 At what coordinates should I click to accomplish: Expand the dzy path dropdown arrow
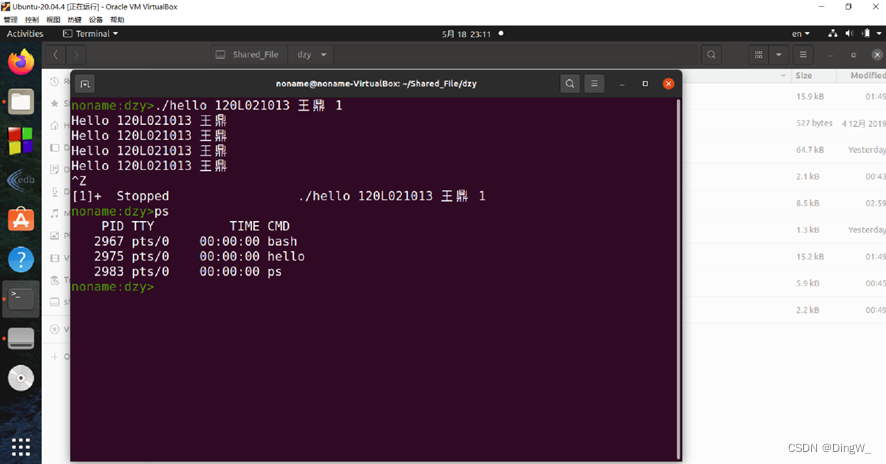click(x=324, y=55)
